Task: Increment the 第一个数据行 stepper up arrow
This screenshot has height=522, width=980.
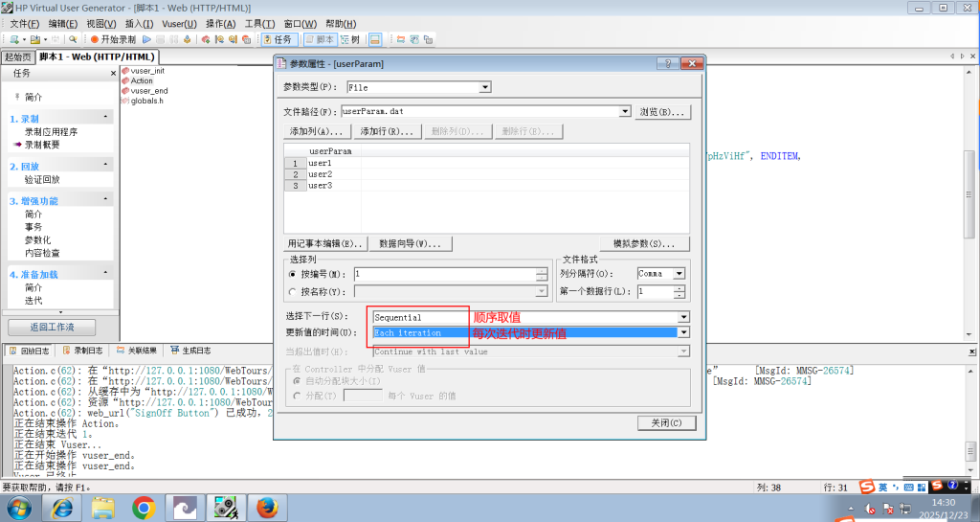Action: (679, 287)
